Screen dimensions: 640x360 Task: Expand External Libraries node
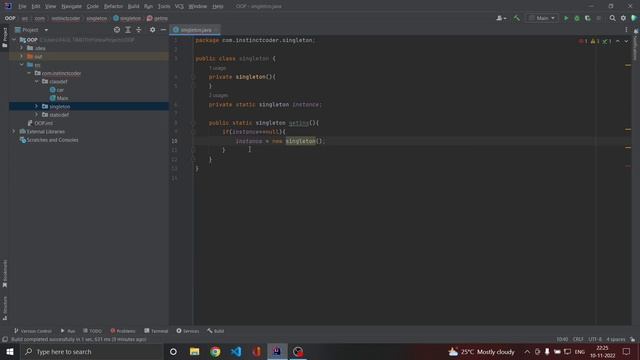14,131
